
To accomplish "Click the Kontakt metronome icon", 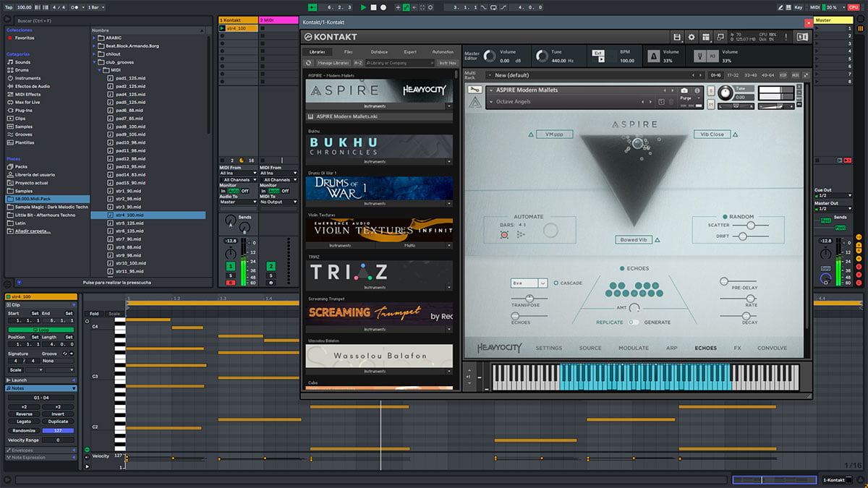I will tap(653, 56).
